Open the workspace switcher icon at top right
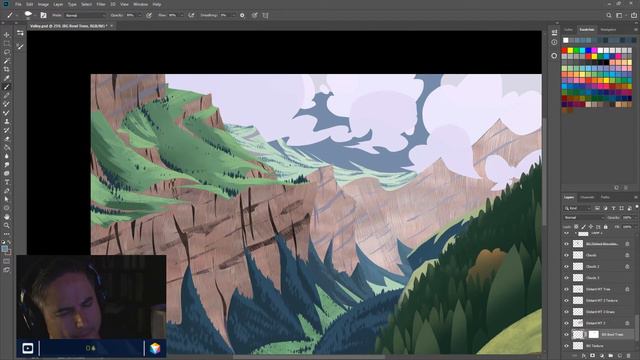 point(619,15)
